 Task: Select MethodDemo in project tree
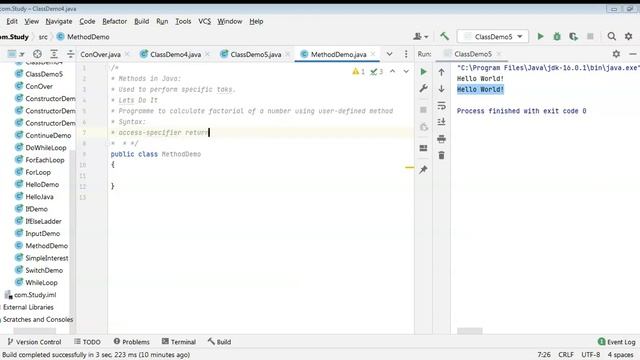pos(41,246)
